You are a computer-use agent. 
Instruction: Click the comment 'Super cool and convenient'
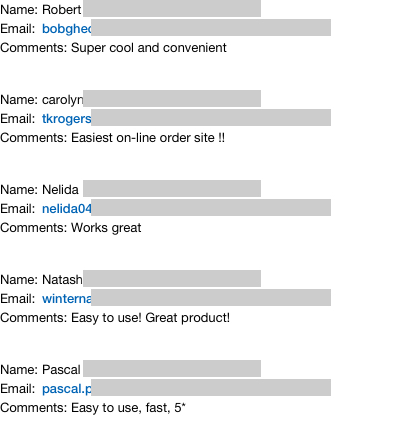pyautogui.click(x=149, y=48)
